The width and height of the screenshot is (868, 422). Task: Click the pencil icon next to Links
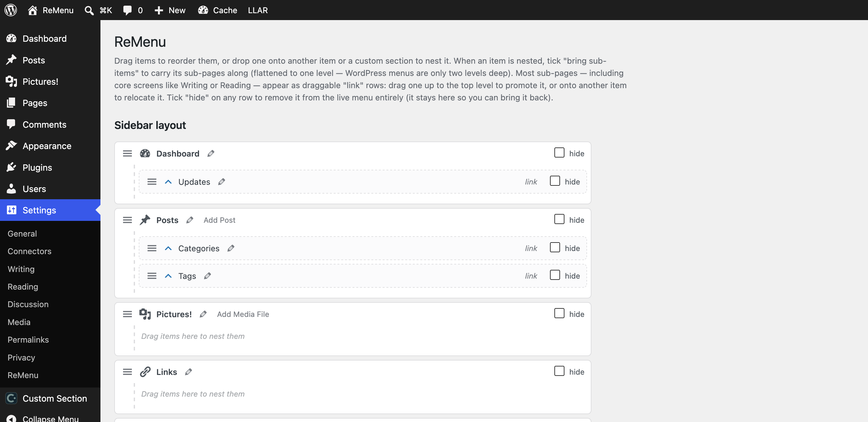(188, 372)
